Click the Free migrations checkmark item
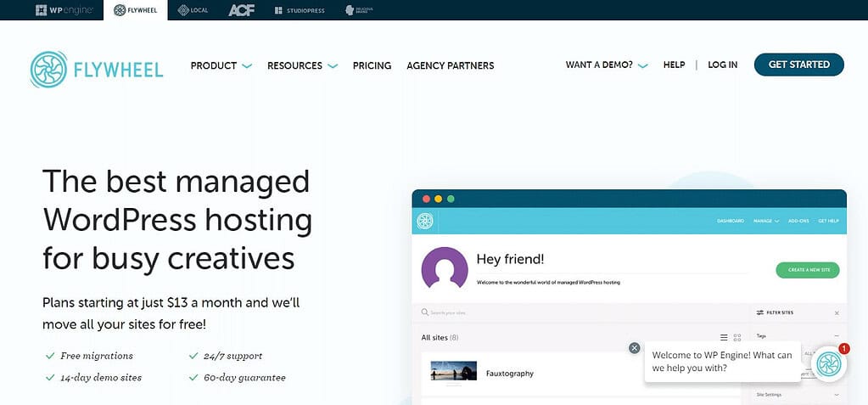 [x=90, y=356]
